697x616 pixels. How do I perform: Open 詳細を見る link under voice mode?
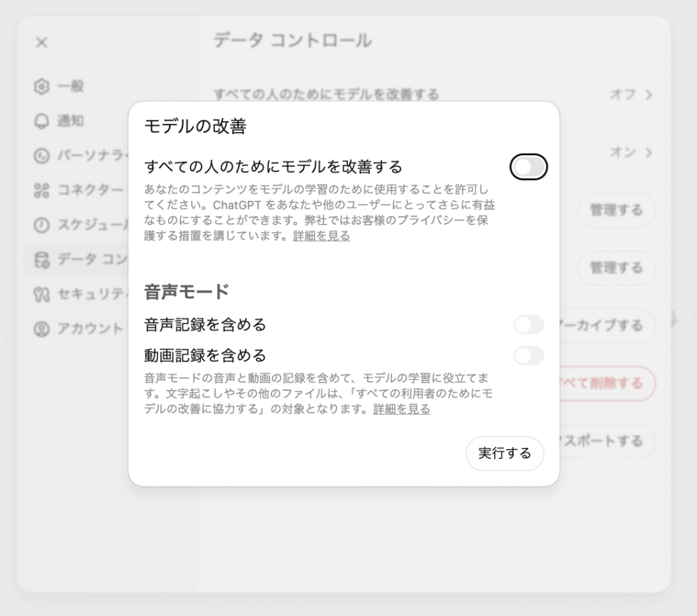point(402,409)
